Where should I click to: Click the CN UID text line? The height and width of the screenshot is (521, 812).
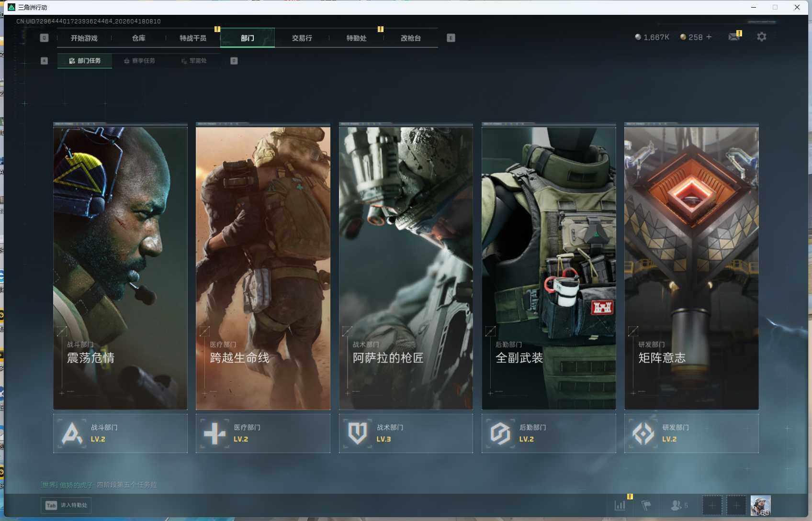pyautogui.click(x=89, y=21)
